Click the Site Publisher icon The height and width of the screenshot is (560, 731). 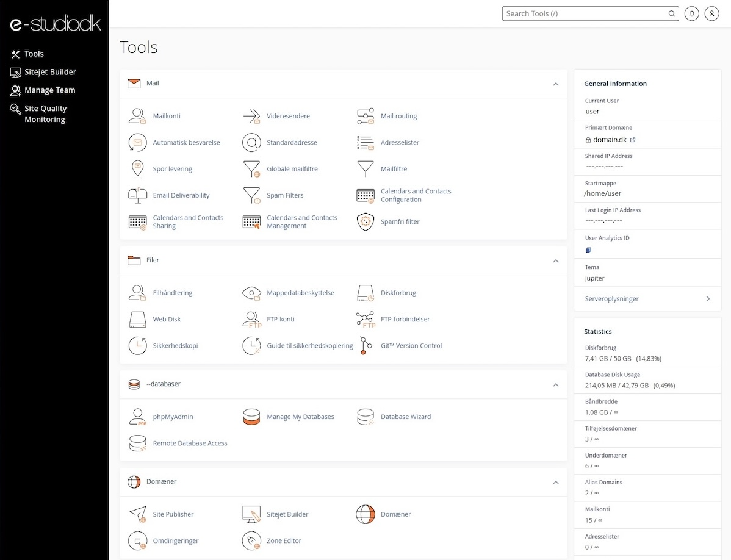click(137, 514)
